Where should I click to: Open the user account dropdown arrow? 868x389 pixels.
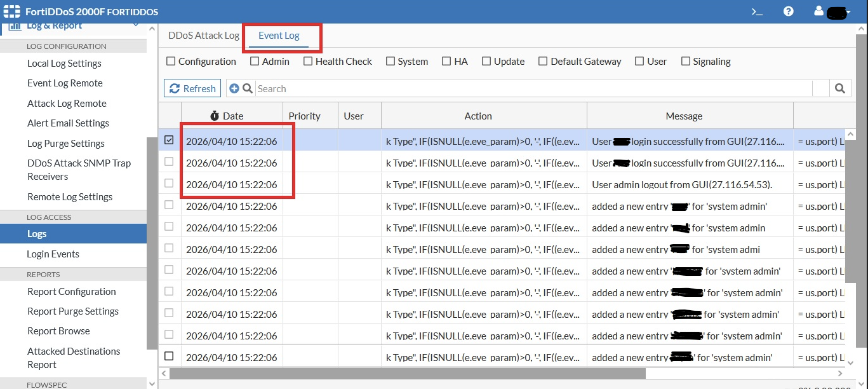coord(848,13)
